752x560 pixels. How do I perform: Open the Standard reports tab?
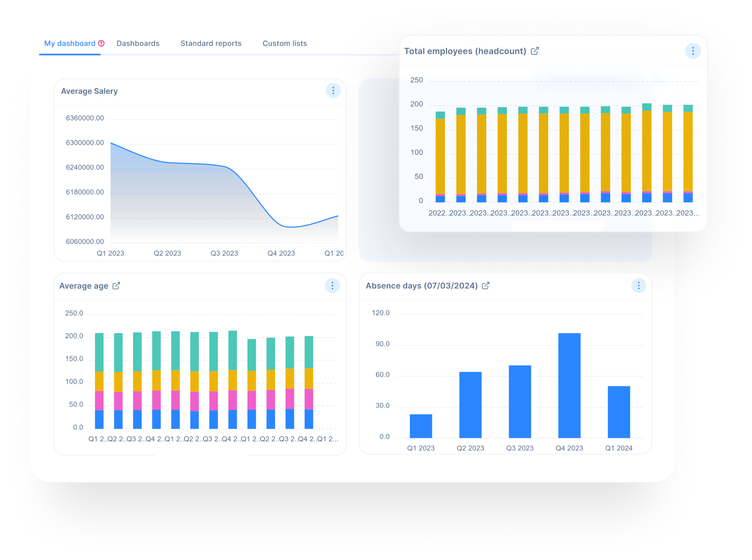(x=211, y=43)
